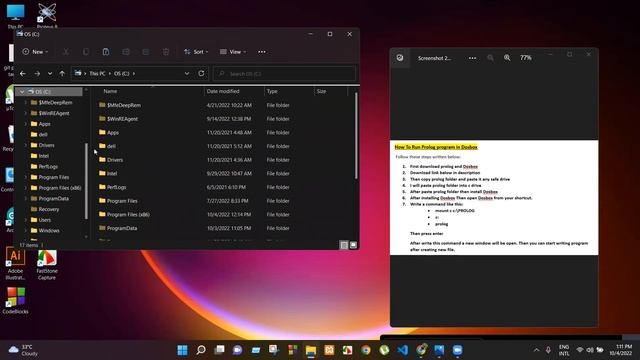Click the Copy icon in Explorer toolbar
Viewport: 640px width, 360px height.
pyautogui.click(x=86, y=52)
